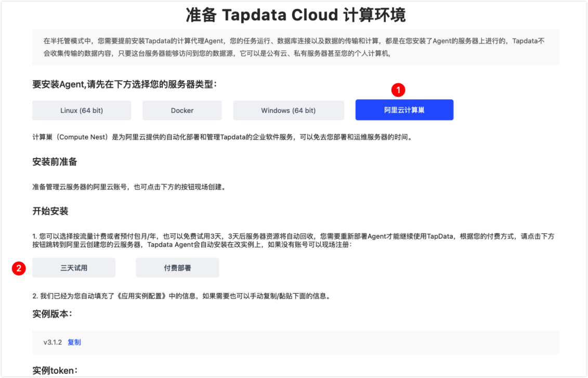Click the v3.1.2 version text
588x378 pixels.
click(53, 342)
